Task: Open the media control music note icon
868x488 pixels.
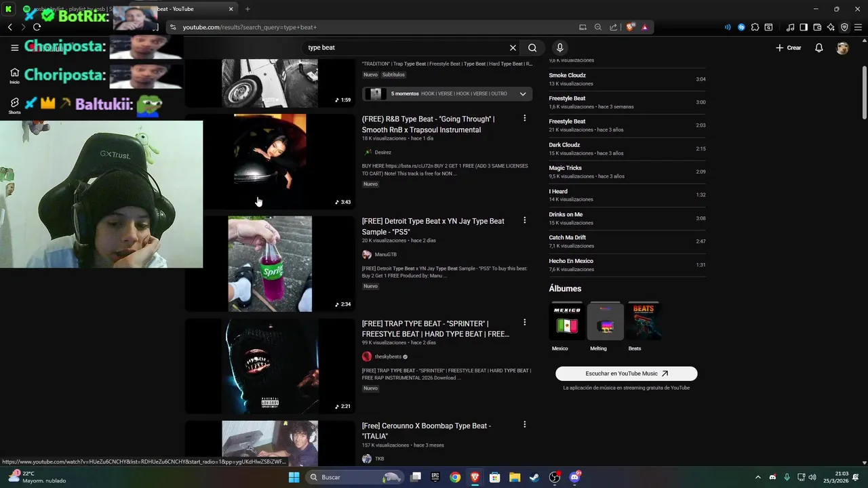Action: tap(790, 27)
